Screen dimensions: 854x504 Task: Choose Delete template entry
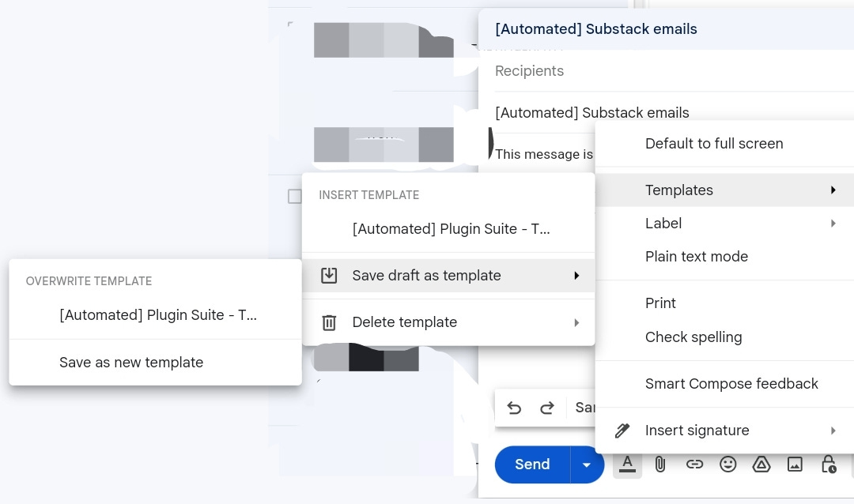448,322
